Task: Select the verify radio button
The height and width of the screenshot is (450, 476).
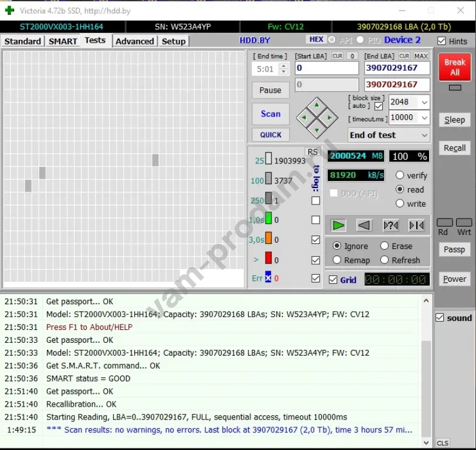Action: pyautogui.click(x=400, y=175)
